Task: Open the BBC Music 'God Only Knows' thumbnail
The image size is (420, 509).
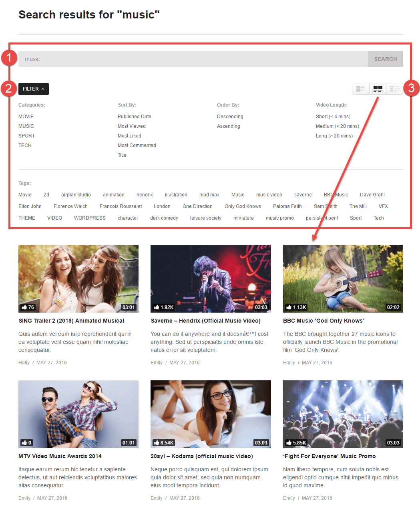Action: [343, 279]
